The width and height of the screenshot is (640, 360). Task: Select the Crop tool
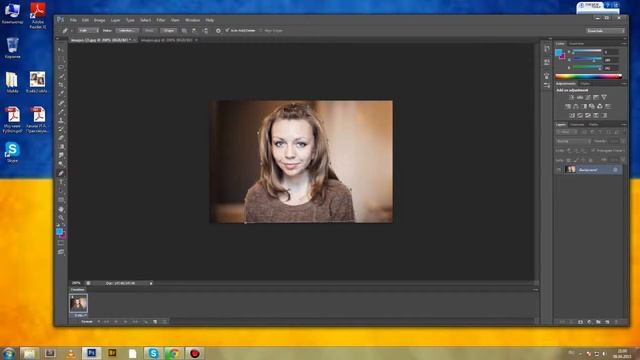pyautogui.click(x=61, y=85)
